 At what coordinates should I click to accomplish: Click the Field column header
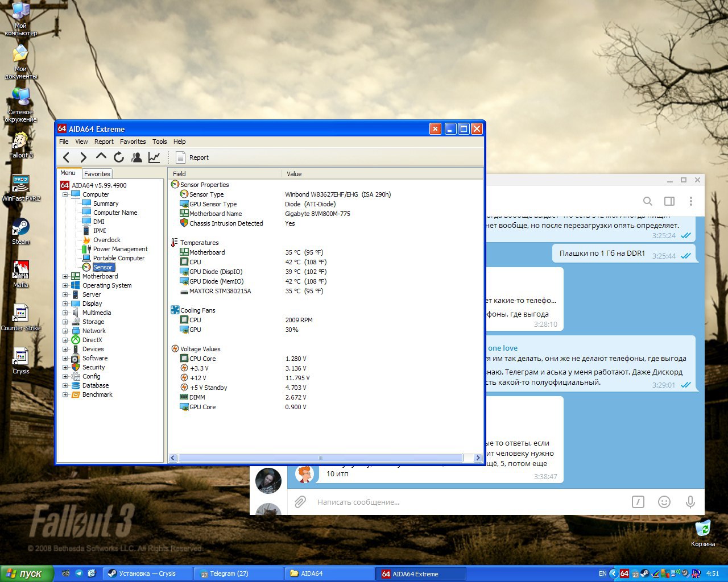[x=225, y=174]
